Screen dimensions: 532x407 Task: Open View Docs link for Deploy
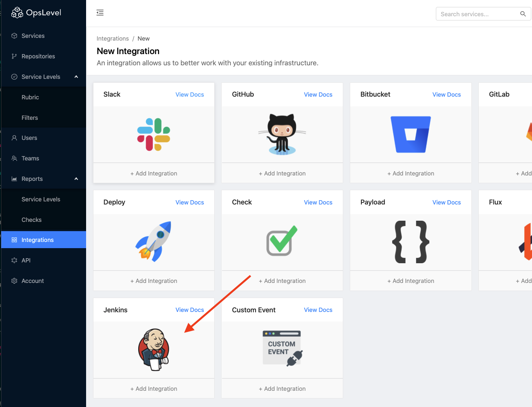190,203
